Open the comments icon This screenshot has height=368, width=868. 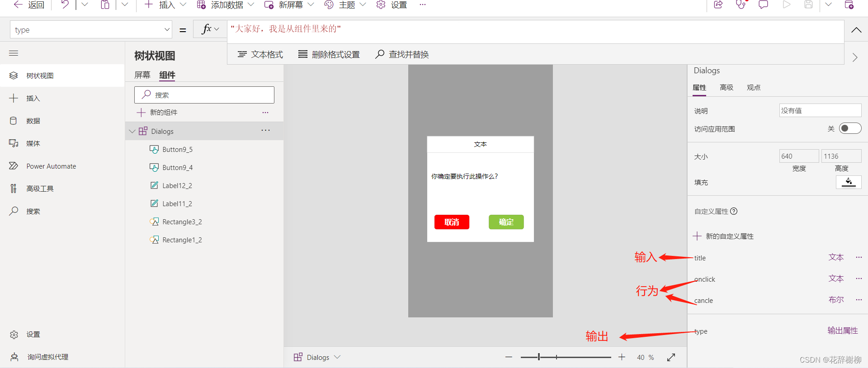(763, 5)
